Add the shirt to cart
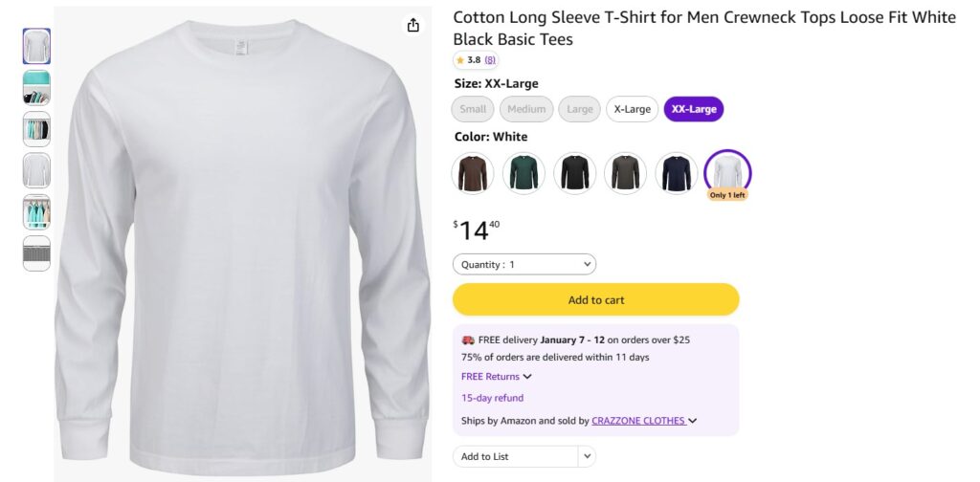 pos(595,299)
